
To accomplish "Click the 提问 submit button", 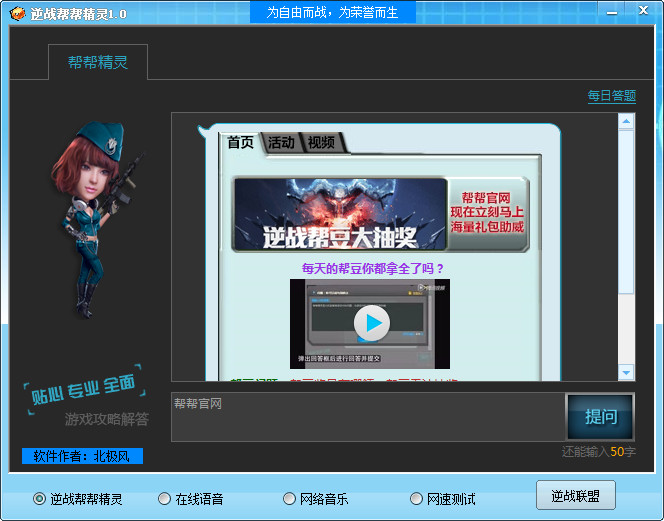I will 600,417.
